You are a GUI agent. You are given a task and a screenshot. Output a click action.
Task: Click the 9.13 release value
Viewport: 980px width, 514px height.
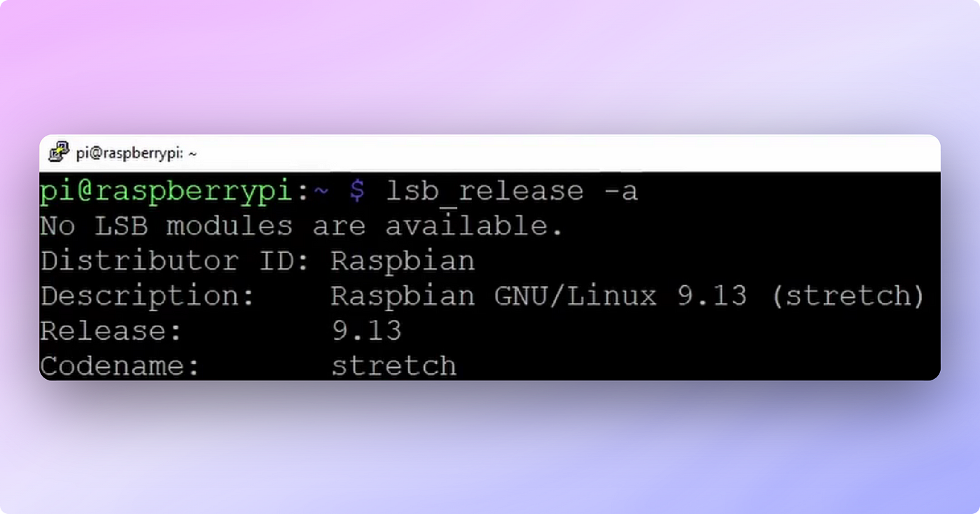point(367,330)
